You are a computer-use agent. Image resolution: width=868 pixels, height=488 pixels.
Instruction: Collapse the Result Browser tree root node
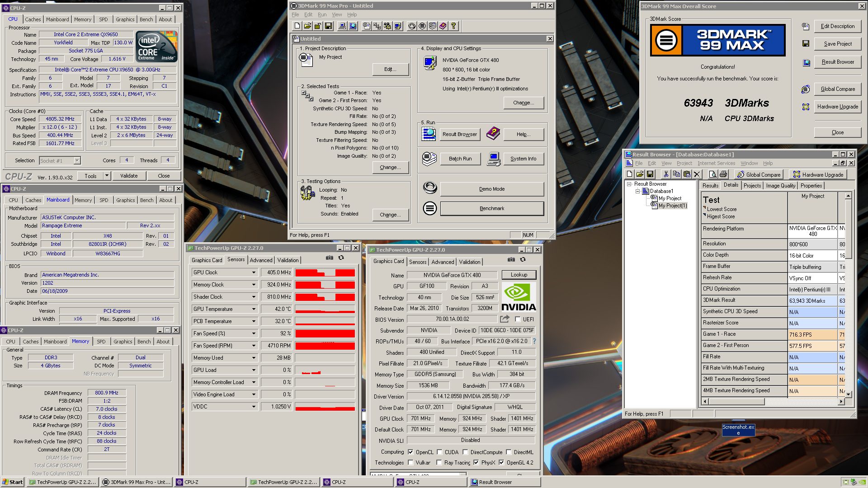tap(629, 184)
